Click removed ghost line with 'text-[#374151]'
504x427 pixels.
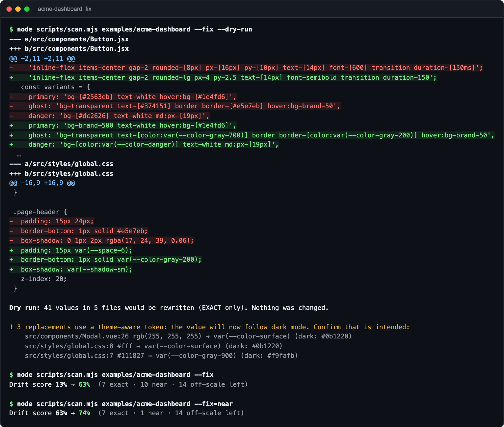click(x=175, y=106)
